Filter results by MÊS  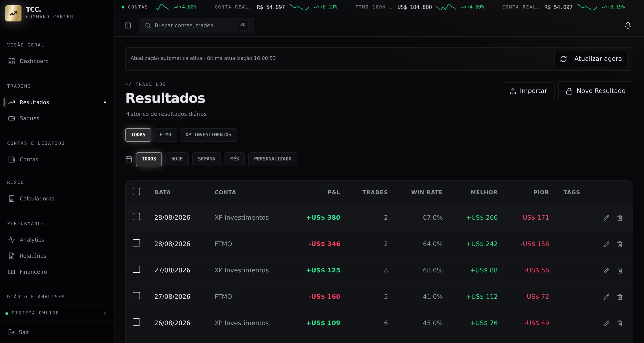235,159
